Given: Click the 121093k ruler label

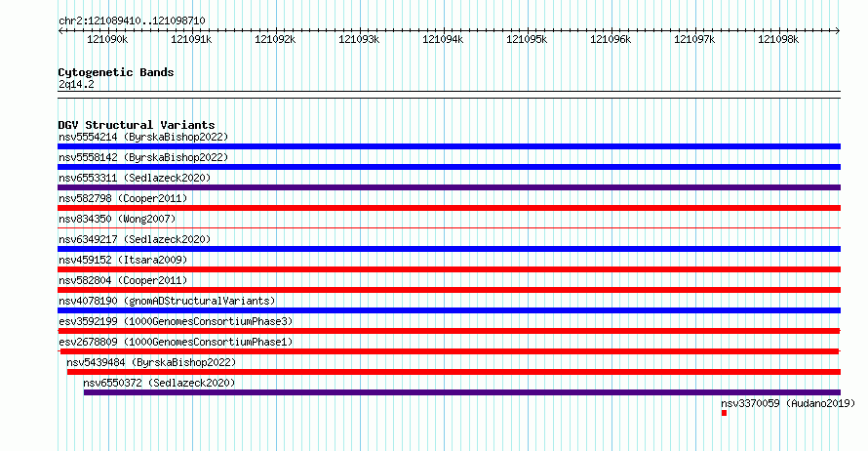Looking at the screenshot, I should click(x=359, y=39).
